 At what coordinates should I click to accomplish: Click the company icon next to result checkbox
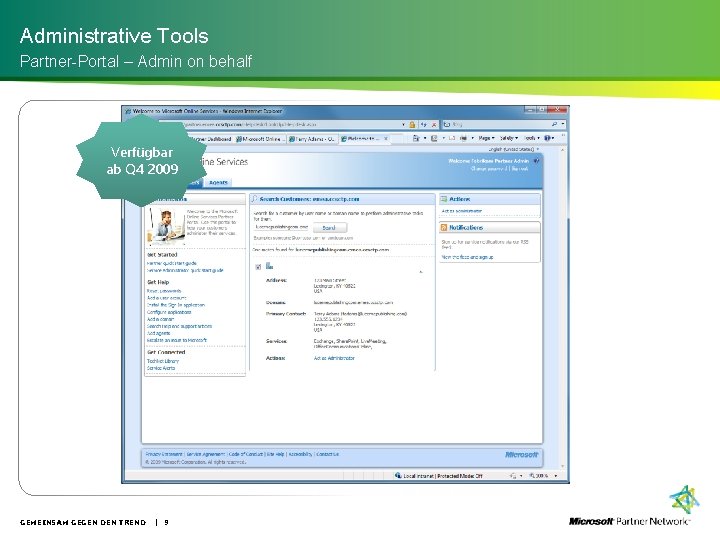(x=269, y=266)
